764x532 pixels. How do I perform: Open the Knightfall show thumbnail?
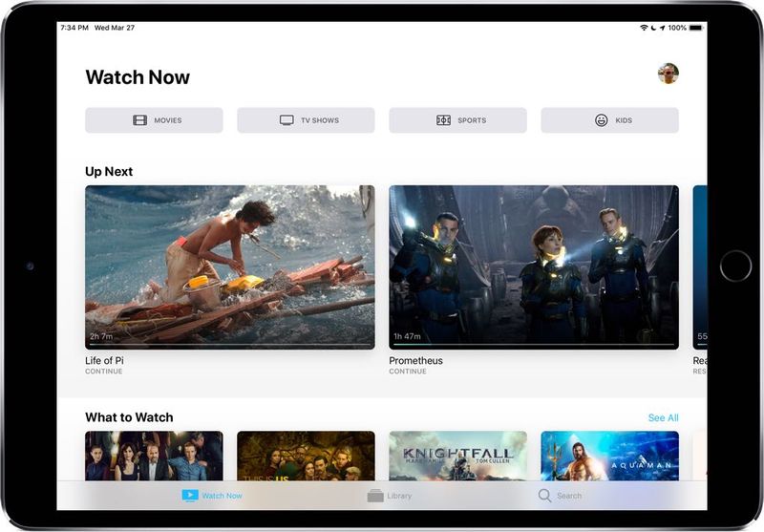tap(458, 456)
